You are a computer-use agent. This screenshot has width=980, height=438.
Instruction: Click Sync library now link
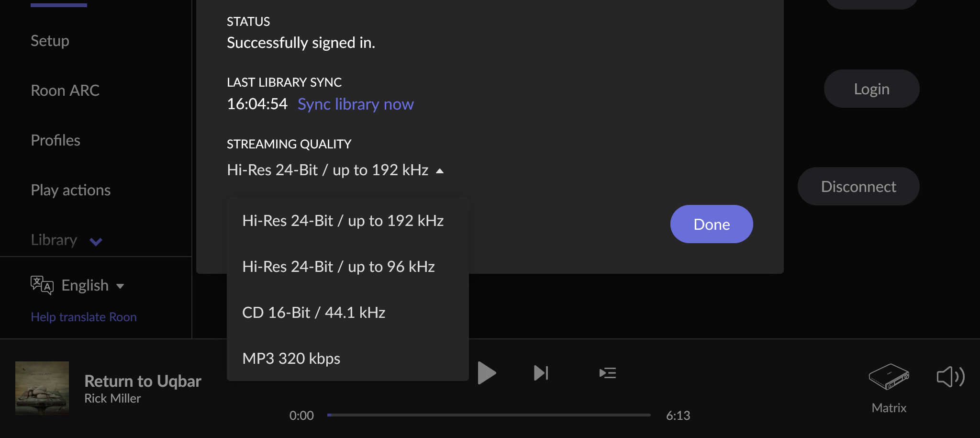356,104
